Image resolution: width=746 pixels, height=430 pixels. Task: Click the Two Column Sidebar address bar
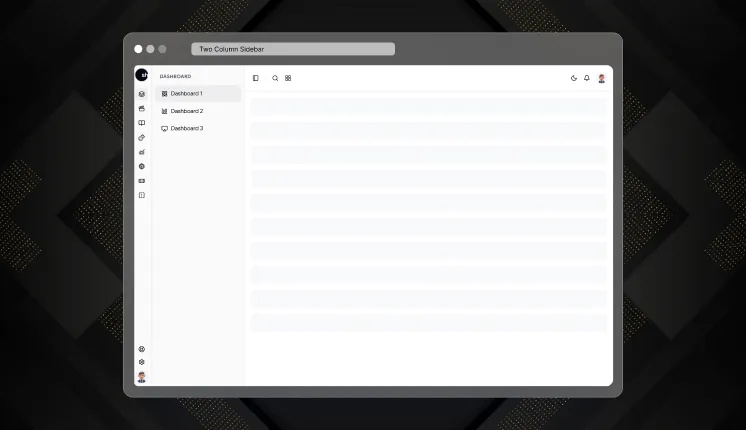click(x=293, y=49)
